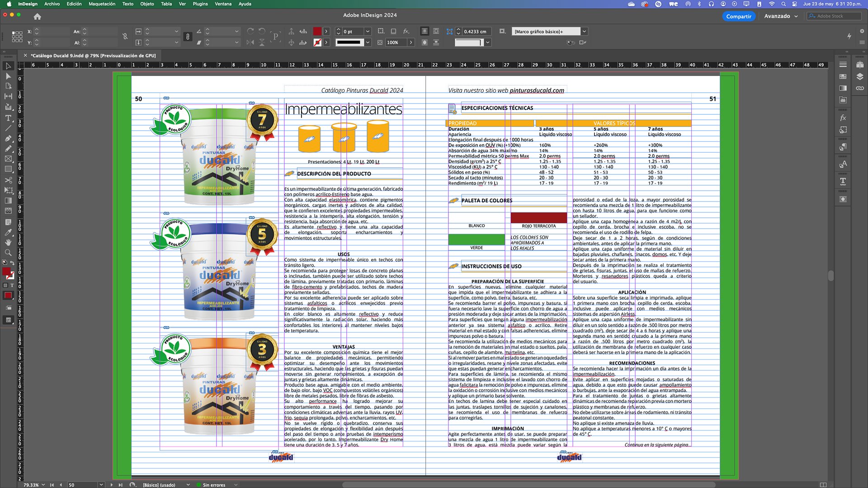Open the stroke weight dropdown
The image size is (868, 488).
pos(368,32)
